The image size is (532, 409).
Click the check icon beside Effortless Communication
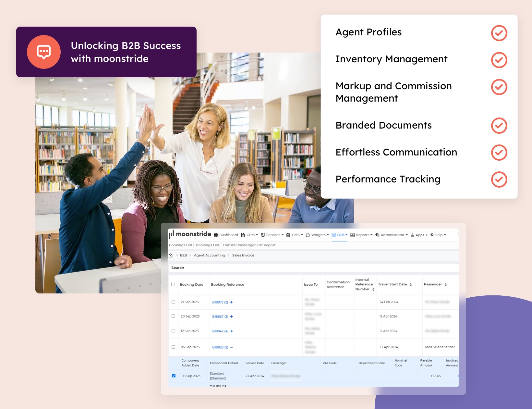tap(499, 153)
